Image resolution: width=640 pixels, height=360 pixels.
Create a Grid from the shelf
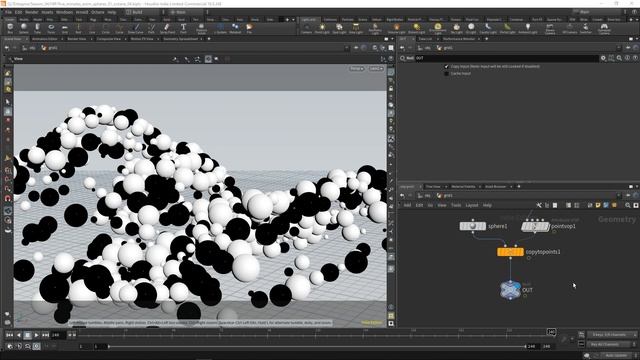pyautogui.click(x=65, y=28)
